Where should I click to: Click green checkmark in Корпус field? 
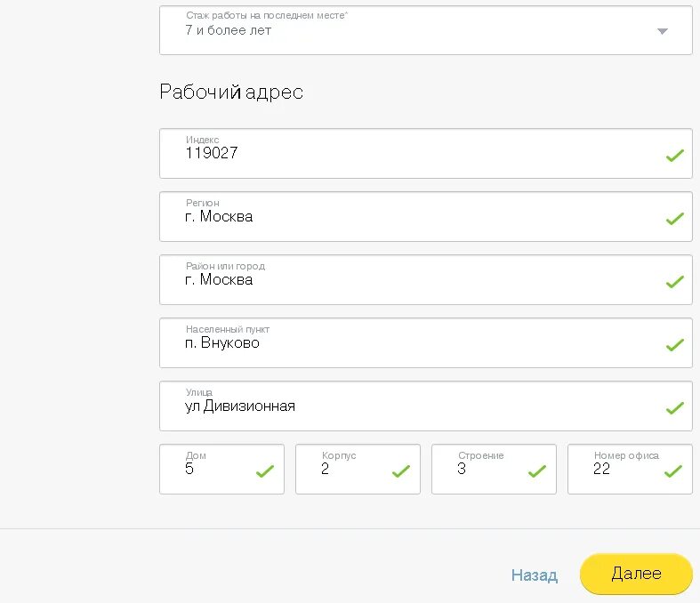pyautogui.click(x=401, y=471)
